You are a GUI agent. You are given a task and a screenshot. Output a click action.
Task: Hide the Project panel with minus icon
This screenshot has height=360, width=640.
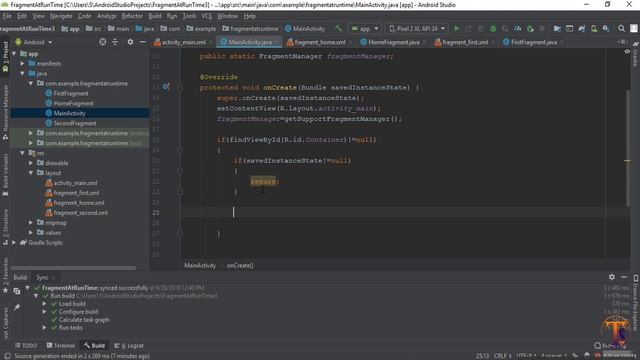(142, 42)
